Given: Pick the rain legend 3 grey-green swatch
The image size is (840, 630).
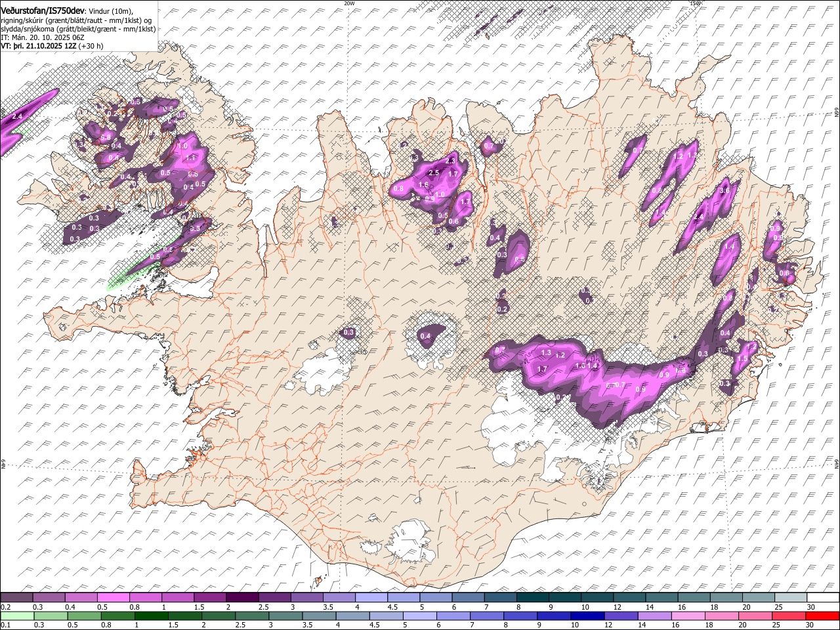Looking at the screenshot, I should pyautogui.click(x=285, y=616).
